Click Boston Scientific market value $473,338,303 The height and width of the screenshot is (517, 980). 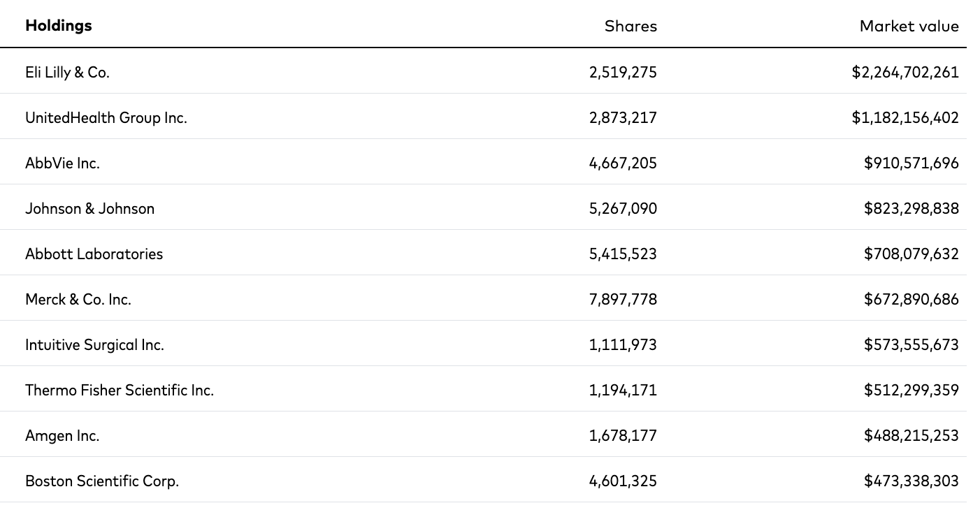pos(911,481)
